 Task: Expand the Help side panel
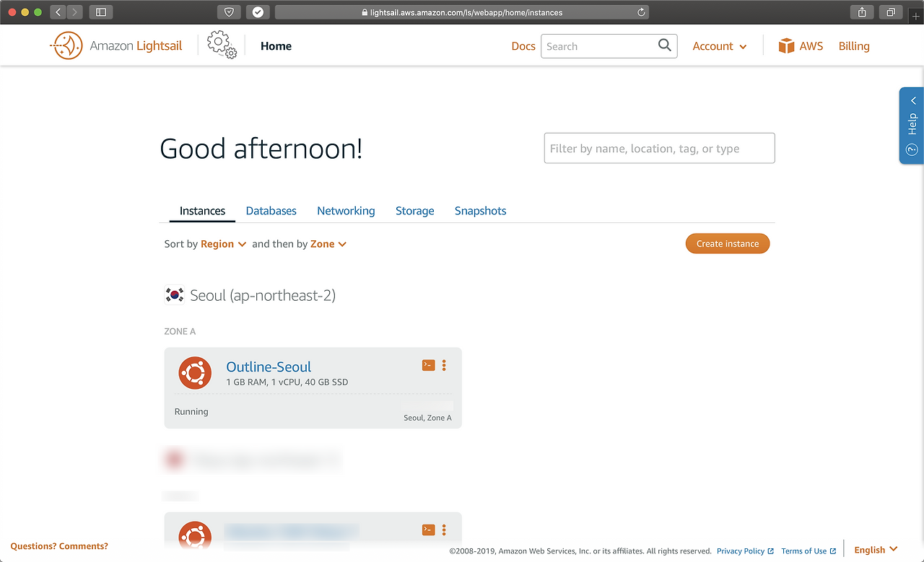pyautogui.click(x=912, y=126)
